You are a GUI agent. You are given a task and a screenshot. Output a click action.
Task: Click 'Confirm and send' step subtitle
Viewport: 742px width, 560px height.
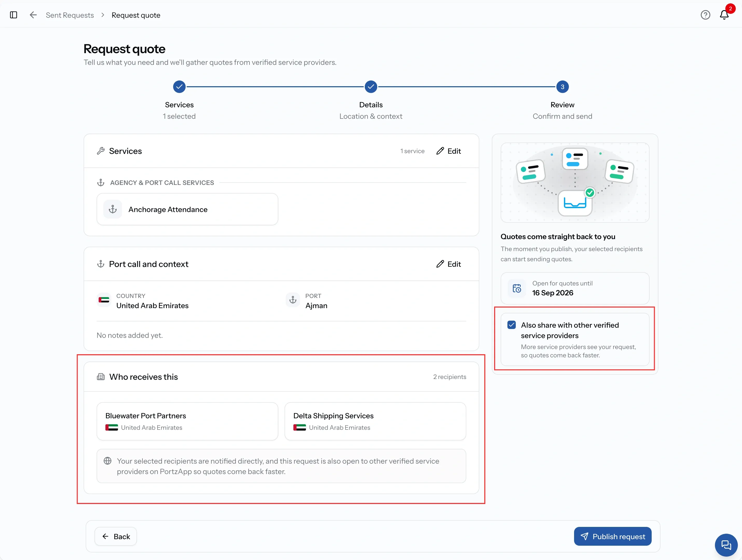562,116
